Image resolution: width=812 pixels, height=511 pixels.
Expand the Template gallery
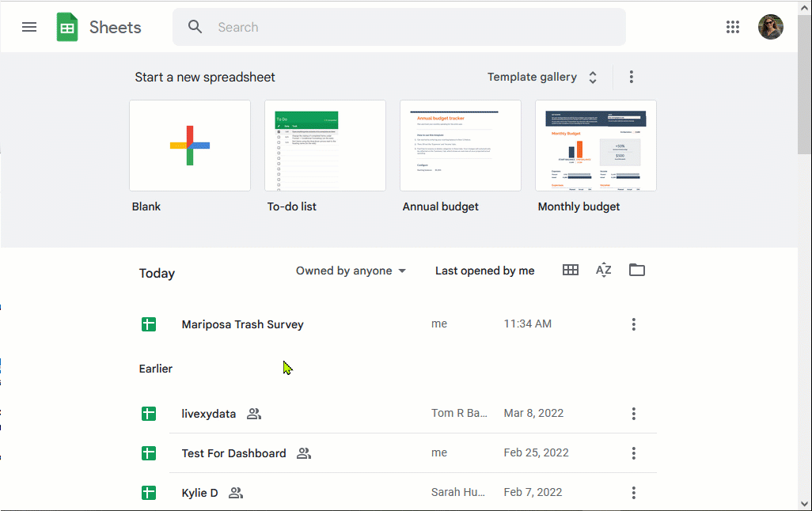[x=542, y=78]
